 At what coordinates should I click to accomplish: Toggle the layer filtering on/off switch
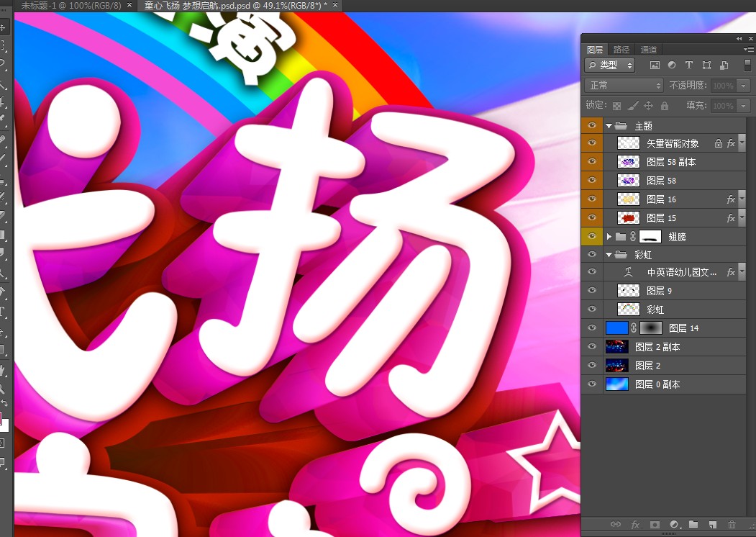tap(748, 65)
